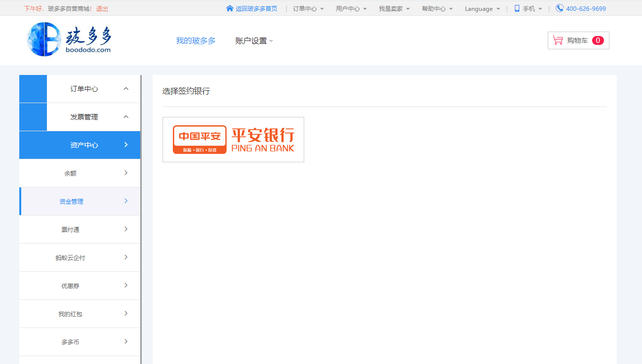
Task: Open 我的红包 in the sidebar
Action: click(80, 314)
